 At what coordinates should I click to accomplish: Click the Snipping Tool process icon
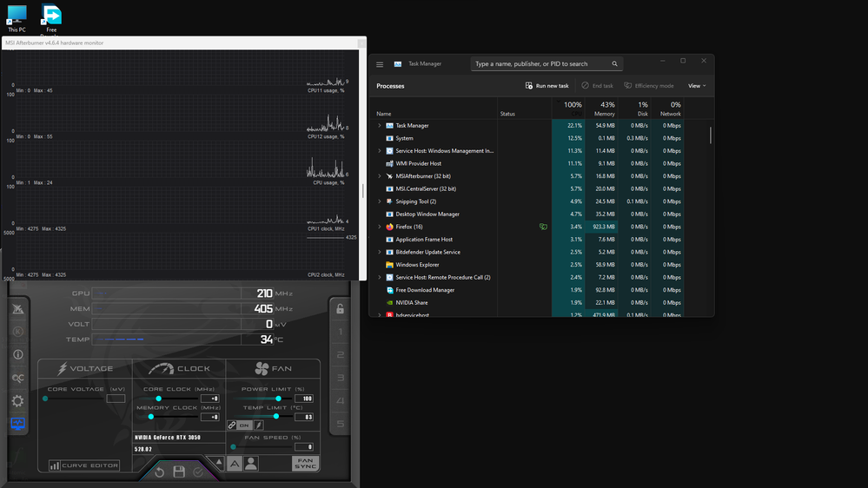tap(390, 201)
